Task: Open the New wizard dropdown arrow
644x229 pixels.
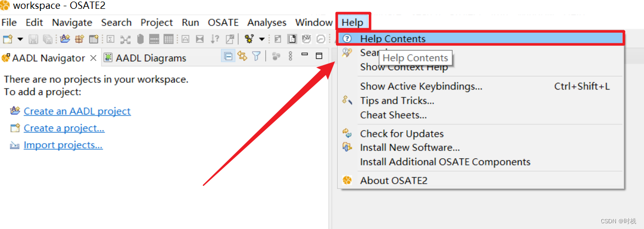Action: coord(20,39)
